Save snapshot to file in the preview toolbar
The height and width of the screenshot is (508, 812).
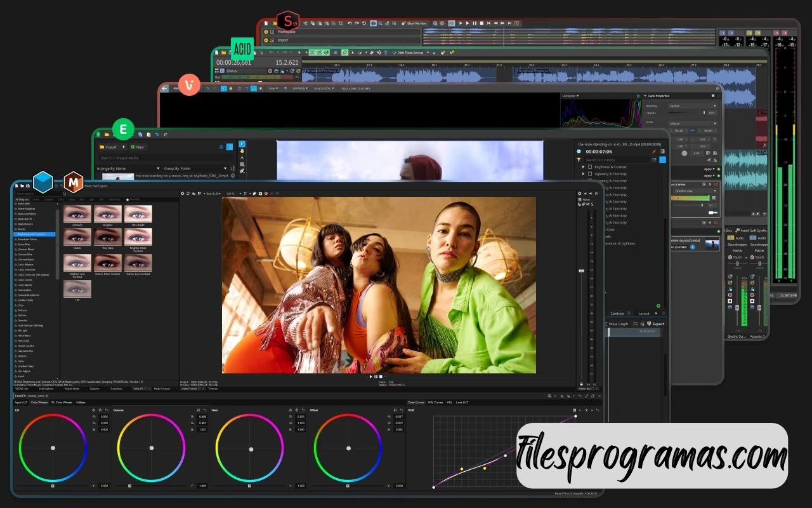click(260, 194)
